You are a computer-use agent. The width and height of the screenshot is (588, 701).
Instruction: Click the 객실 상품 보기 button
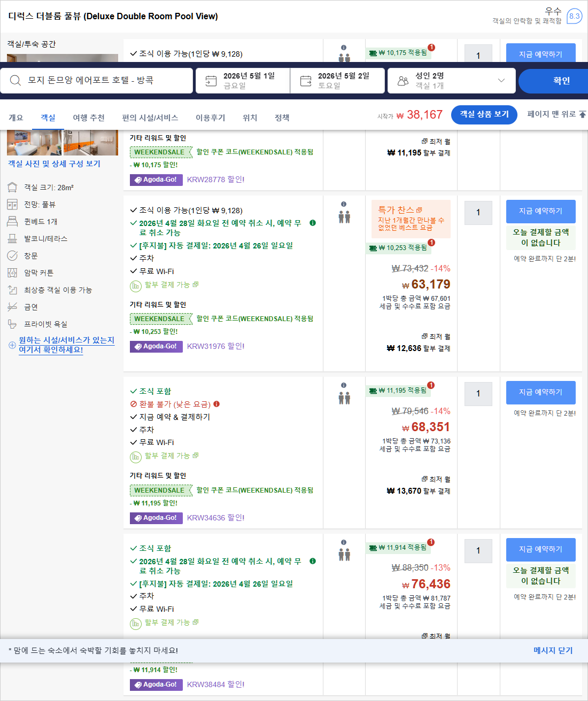tap(484, 114)
